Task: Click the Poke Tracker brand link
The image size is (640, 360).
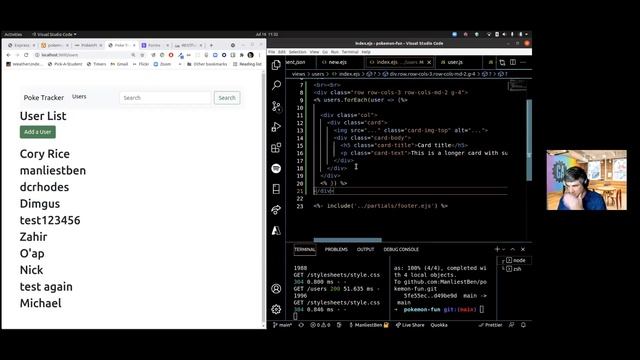Action: point(44,98)
